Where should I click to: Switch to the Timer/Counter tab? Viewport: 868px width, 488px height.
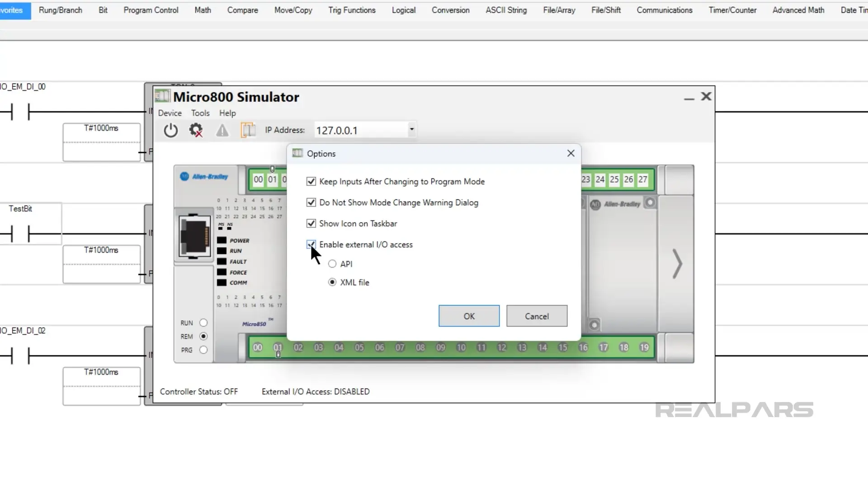732,10
